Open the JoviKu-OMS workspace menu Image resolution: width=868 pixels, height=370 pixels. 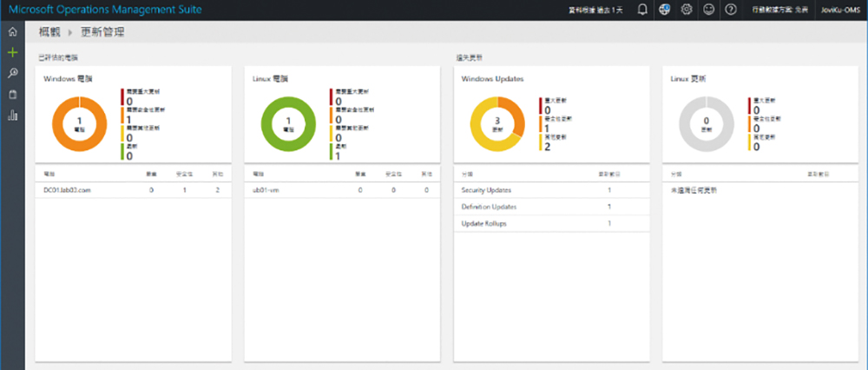(841, 10)
